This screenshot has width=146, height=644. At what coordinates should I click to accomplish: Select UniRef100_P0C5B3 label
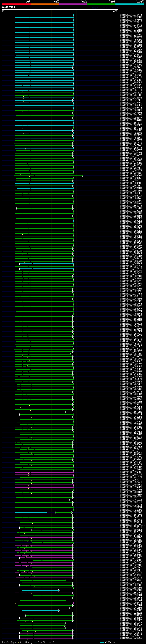tap(131, 585)
